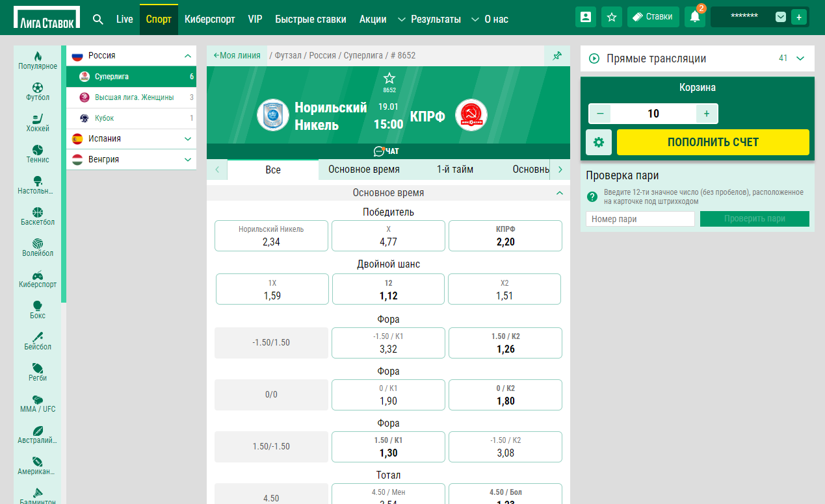The height and width of the screenshot is (504, 825).
Task: Open the Ставки button in header
Action: coord(653,17)
